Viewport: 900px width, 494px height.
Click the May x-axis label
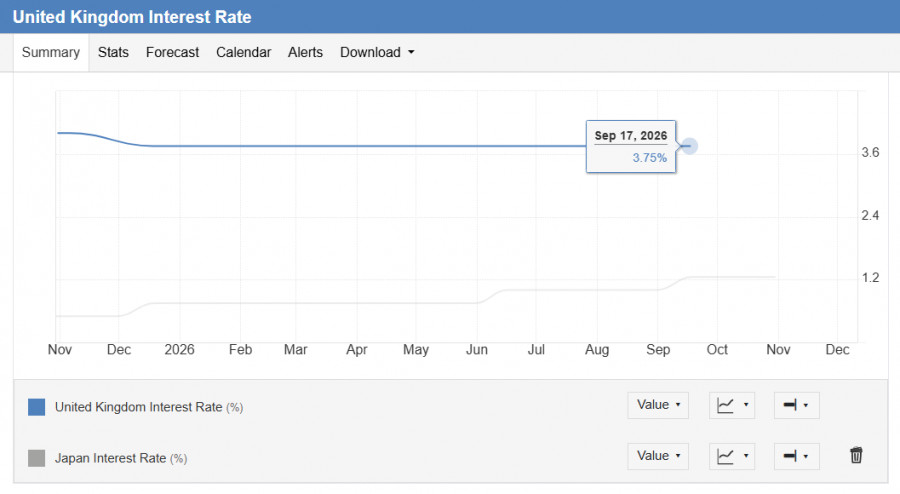(416, 349)
